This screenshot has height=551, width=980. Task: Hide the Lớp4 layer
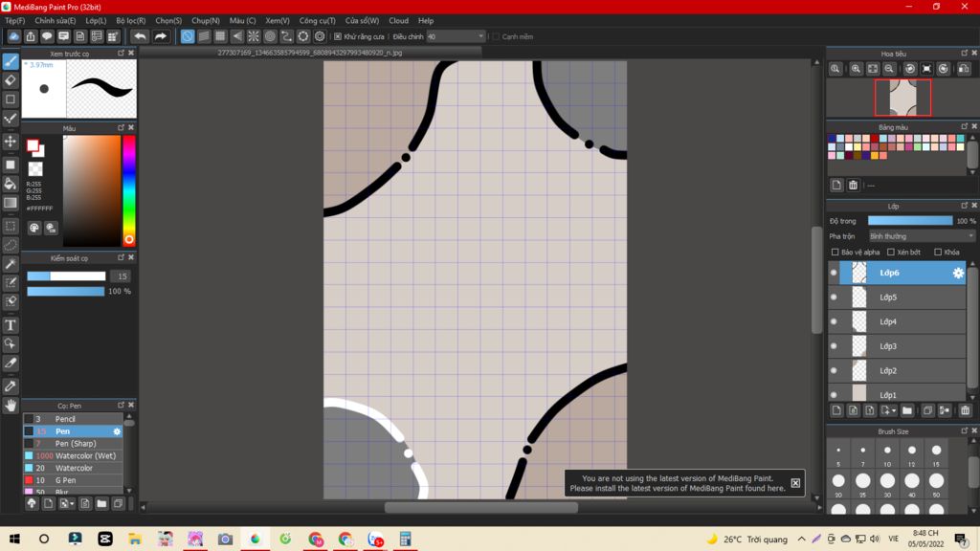(x=834, y=321)
